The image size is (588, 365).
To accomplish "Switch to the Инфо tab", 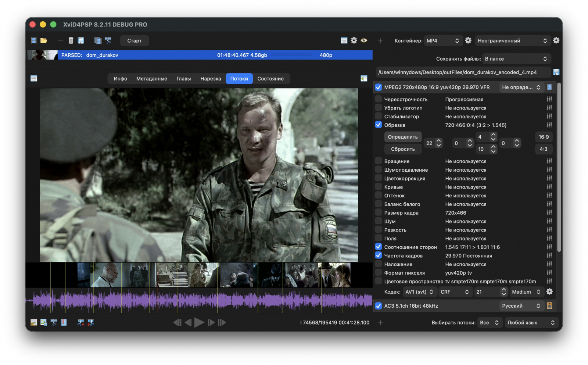I will [x=120, y=79].
